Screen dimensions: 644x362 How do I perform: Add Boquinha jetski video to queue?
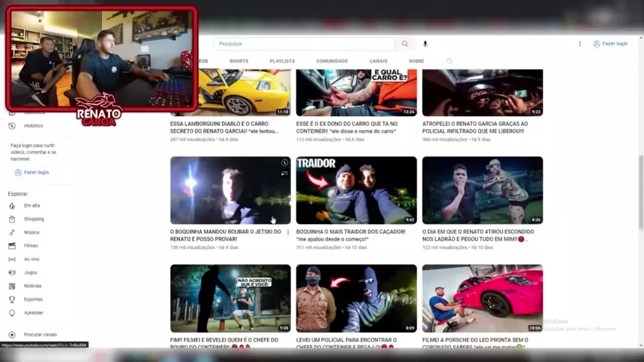coord(284,173)
